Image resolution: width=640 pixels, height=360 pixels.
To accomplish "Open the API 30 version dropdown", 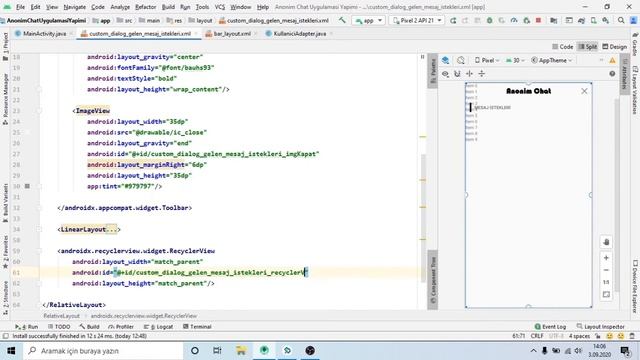I will pos(515,60).
